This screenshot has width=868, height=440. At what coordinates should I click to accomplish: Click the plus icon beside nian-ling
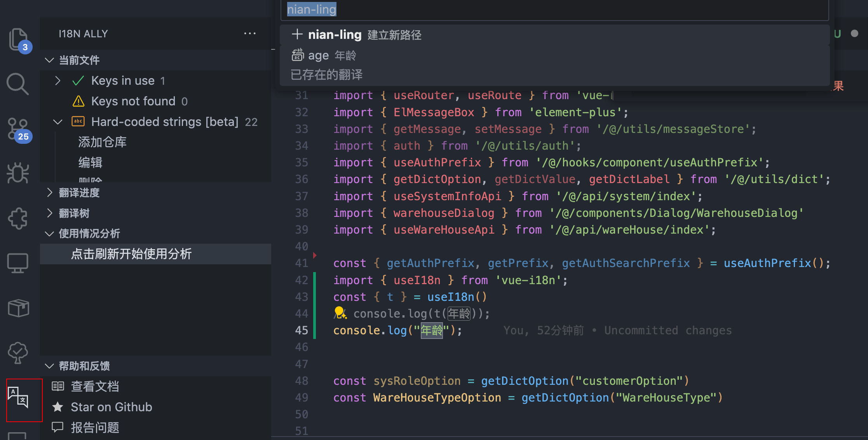(297, 34)
